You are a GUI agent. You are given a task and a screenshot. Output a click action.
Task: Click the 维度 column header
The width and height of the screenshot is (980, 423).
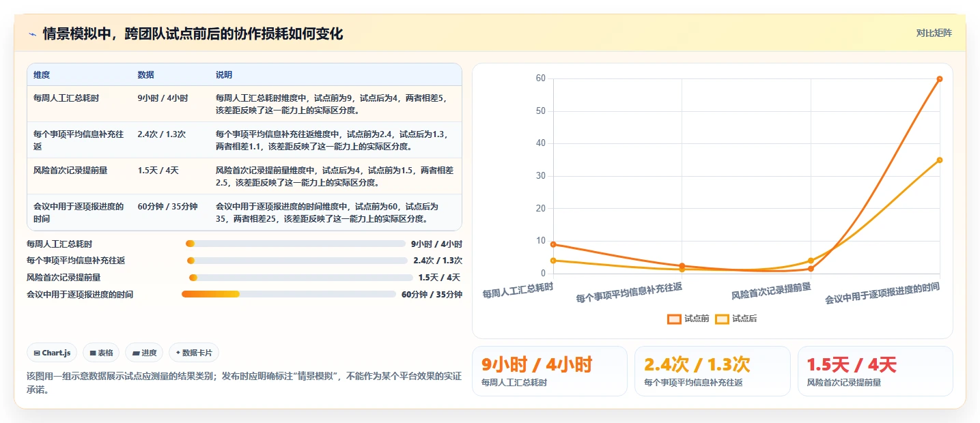pos(42,75)
